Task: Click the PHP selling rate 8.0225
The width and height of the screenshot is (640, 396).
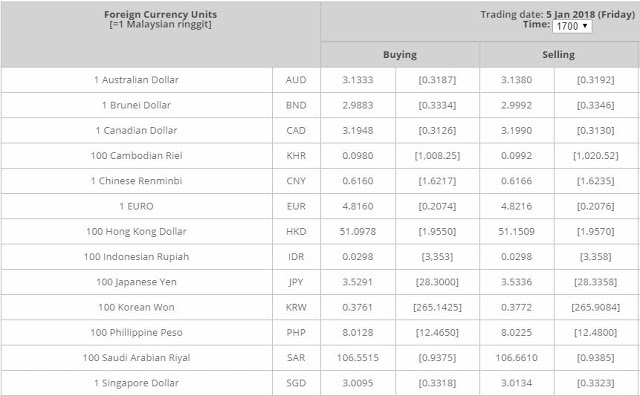Action: point(516,333)
